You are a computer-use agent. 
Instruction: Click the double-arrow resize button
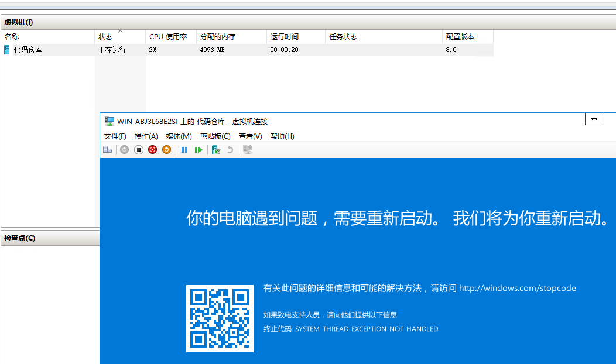594,119
